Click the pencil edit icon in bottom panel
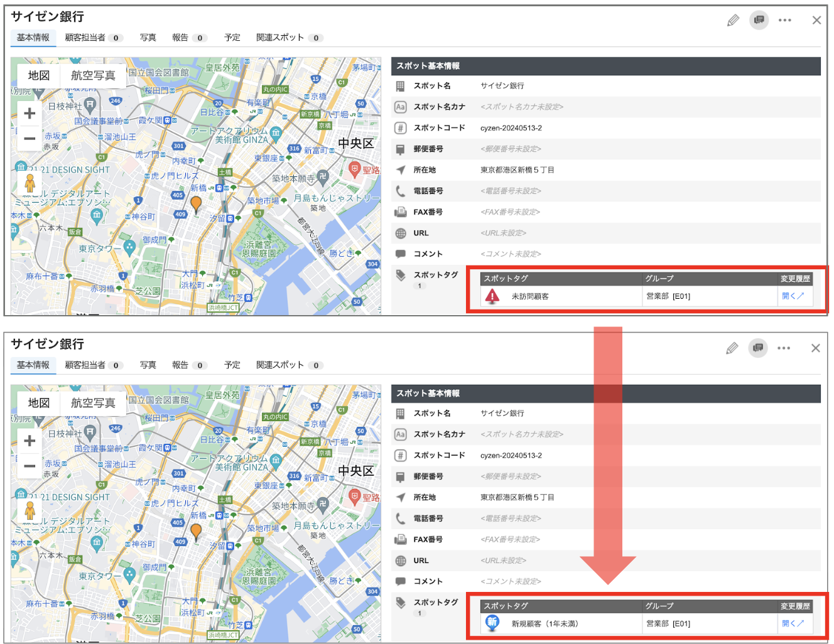Screen dimensions: 834x644 pyautogui.click(x=732, y=348)
